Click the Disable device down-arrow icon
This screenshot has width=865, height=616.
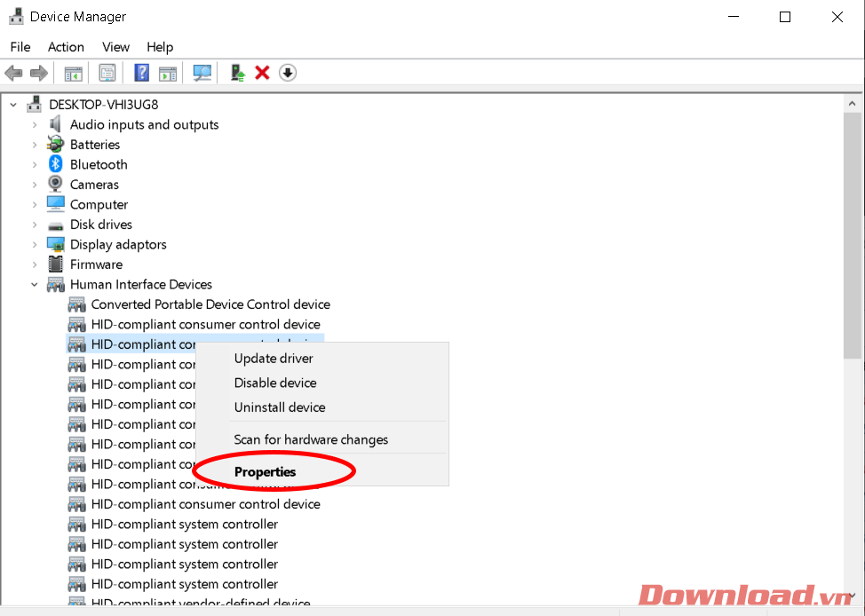coord(288,73)
